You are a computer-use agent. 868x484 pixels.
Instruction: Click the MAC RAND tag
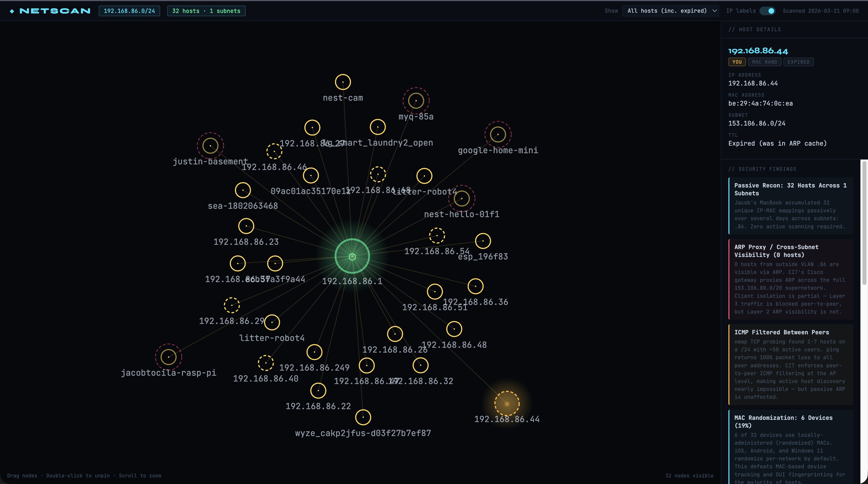764,62
